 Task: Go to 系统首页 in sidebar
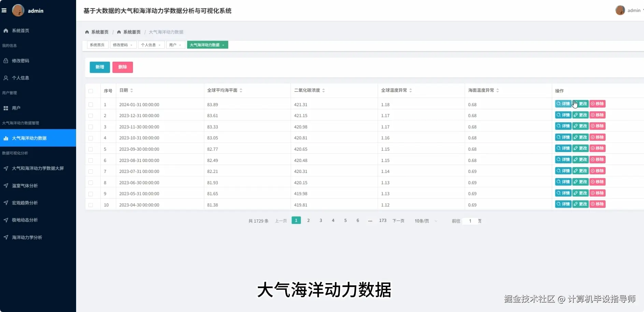coord(38,31)
